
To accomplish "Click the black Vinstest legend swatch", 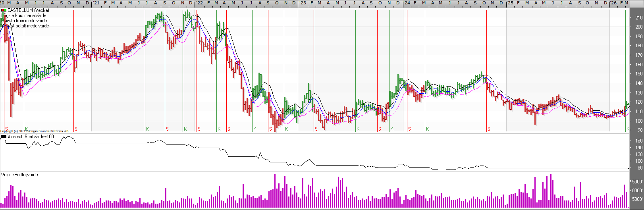I will [x=4, y=137].
